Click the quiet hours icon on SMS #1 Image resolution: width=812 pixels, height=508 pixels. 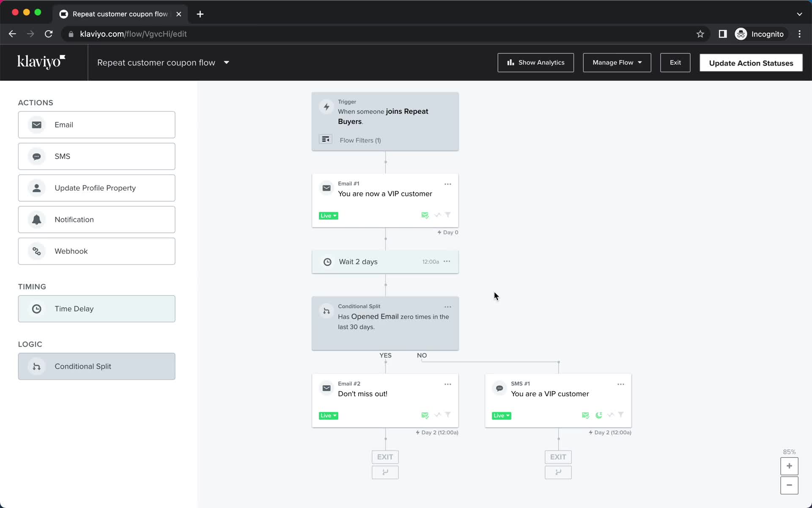599,415
